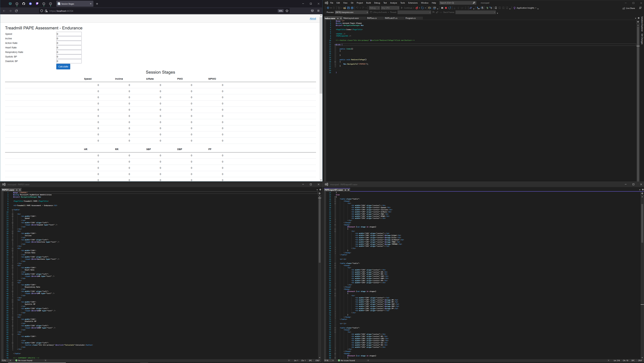The image size is (644, 363).
Task: Save all files in Visual Studio
Action: [x=352, y=8]
